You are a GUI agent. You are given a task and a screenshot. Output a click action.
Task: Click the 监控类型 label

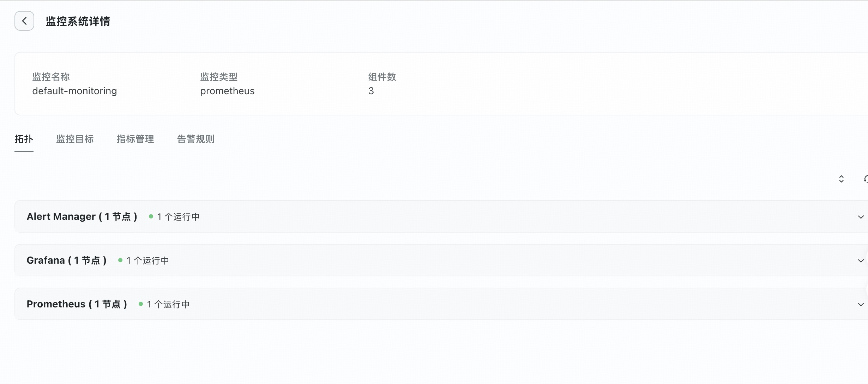tap(219, 77)
